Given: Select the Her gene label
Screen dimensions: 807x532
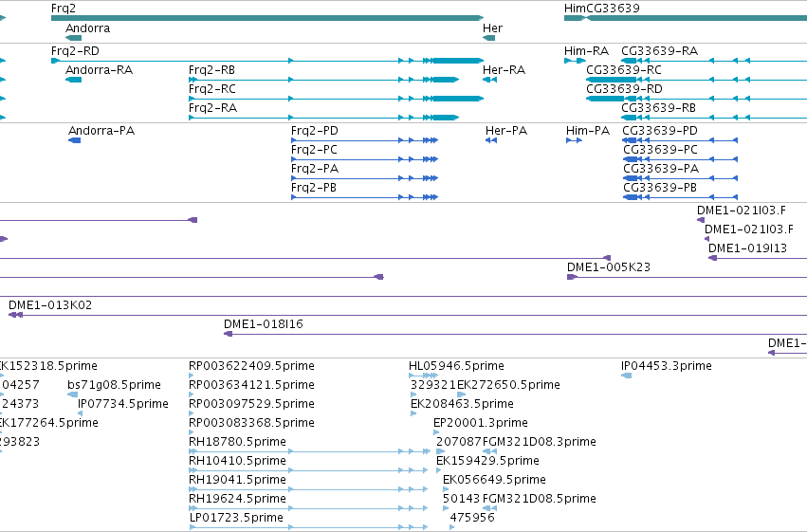Looking at the screenshot, I should 492,28.
